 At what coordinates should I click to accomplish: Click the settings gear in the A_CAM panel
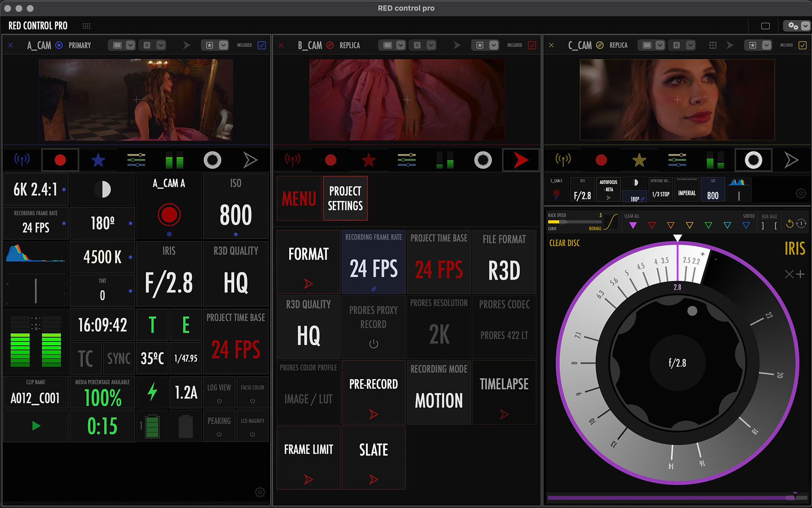260,492
